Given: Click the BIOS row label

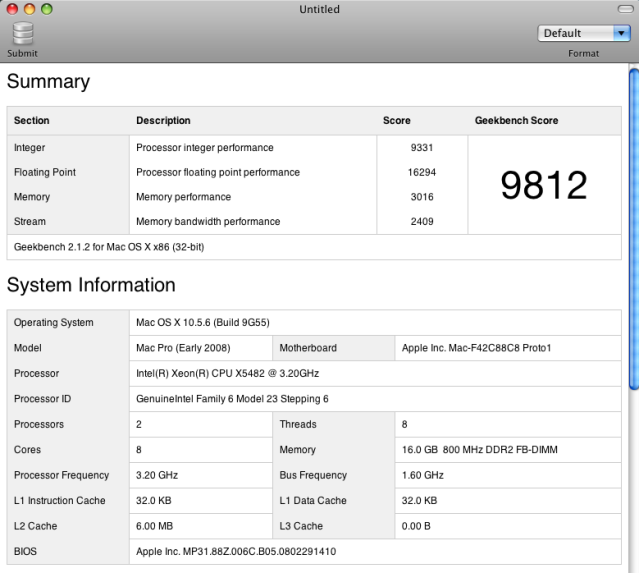Looking at the screenshot, I should (x=25, y=551).
